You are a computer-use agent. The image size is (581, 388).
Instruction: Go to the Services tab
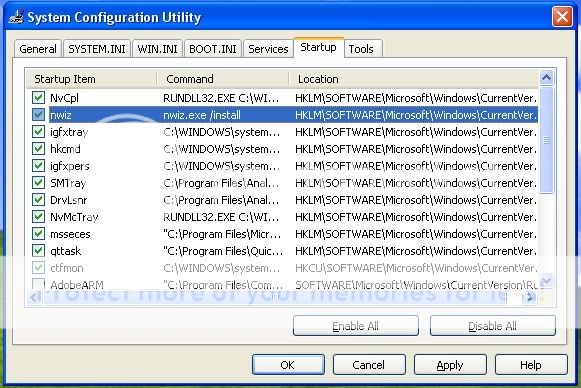click(268, 49)
